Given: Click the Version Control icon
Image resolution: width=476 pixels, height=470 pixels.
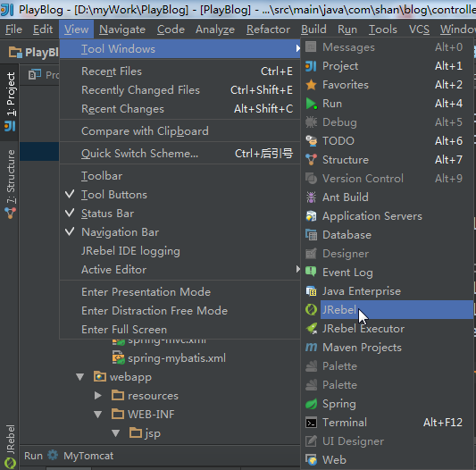Looking at the screenshot, I should point(311,179).
